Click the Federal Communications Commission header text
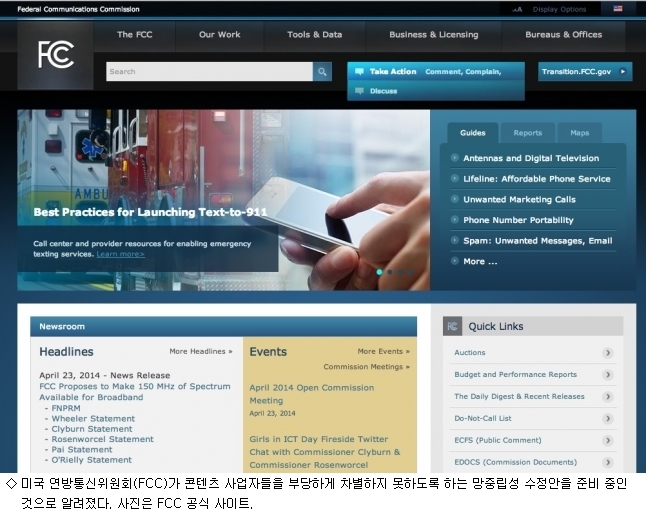 [x=78, y=9]
